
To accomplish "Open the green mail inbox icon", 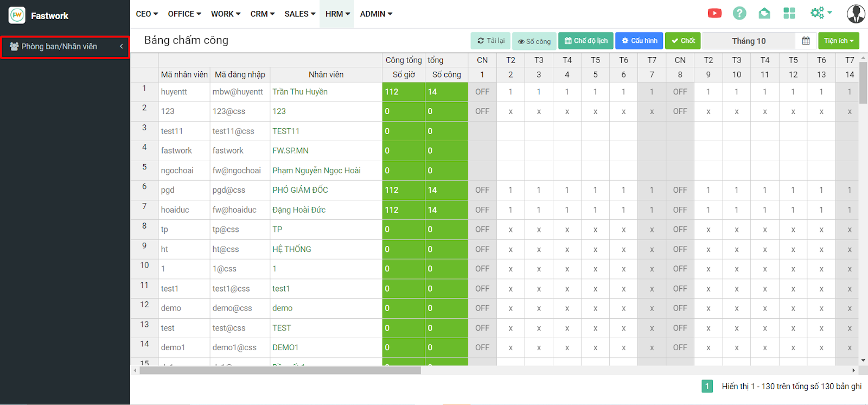I will (x=764, y=14).
